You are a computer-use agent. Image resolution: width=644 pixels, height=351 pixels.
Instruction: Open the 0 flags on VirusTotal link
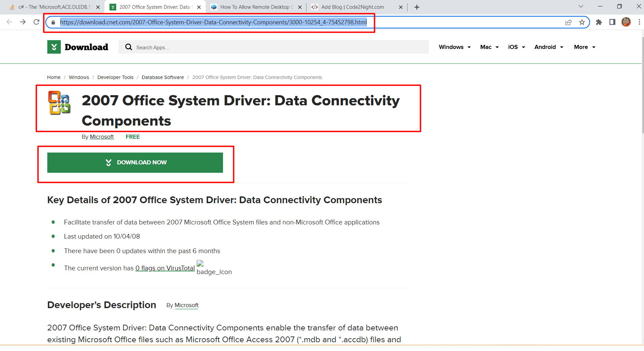click(165, 268)
